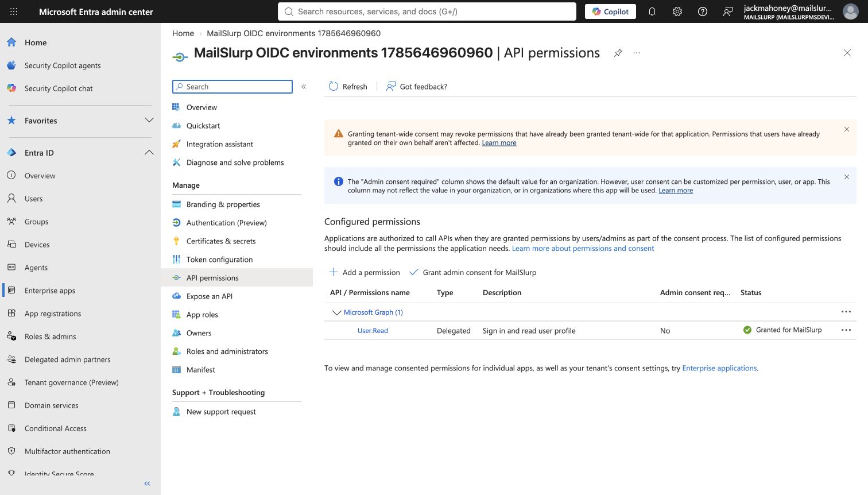Click Grant admin consent for MailSlurp

pyautogui.click(x=472, y=272)
